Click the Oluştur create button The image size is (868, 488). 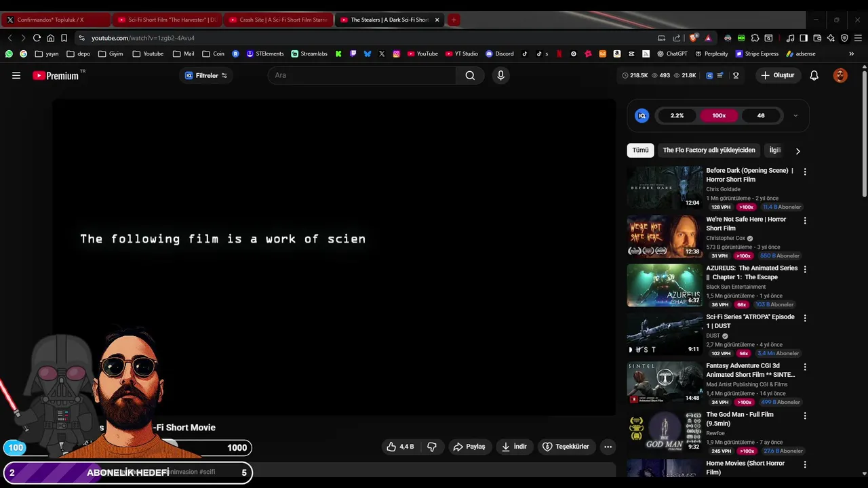tap(777, 75)
